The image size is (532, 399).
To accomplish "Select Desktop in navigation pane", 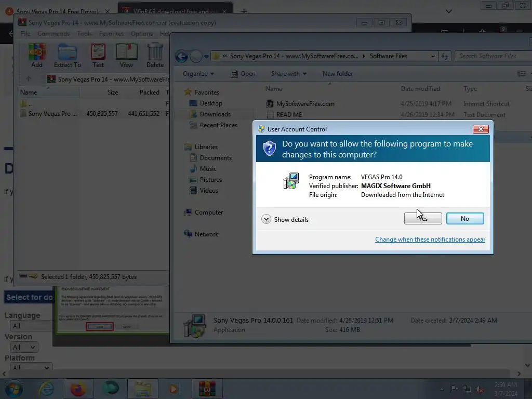I will point(206,103).
